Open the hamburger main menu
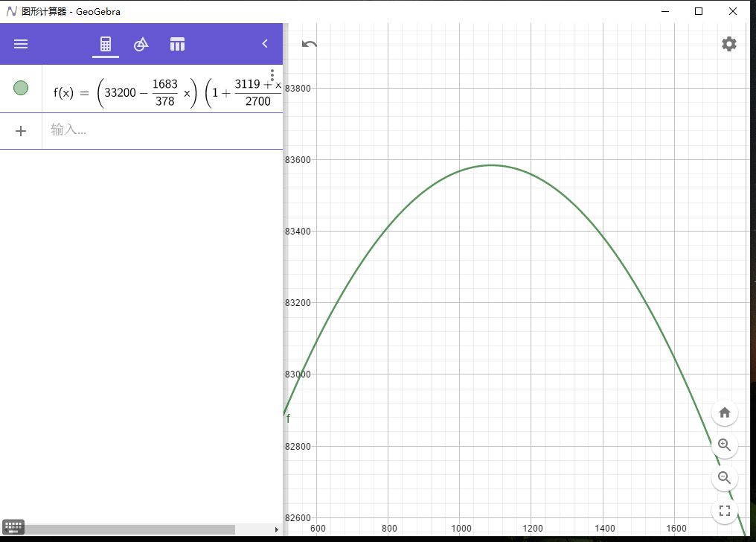Image resolution: width=756 pixels, height=542 pixels. click(x=21, y=44)
